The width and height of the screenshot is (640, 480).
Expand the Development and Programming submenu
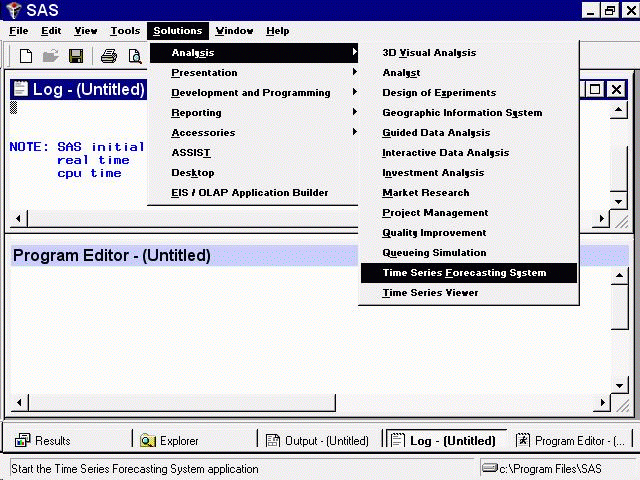(253, 93)
